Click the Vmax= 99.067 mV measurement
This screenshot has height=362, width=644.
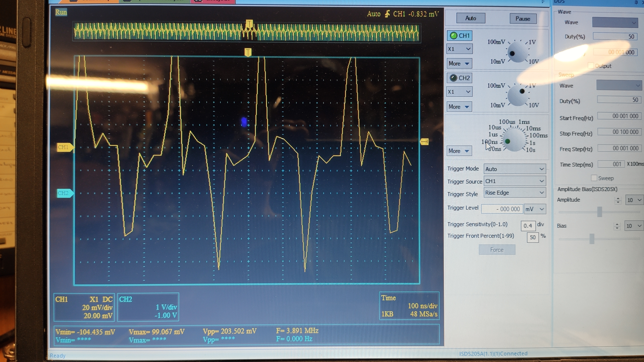(x=157, y=332)
